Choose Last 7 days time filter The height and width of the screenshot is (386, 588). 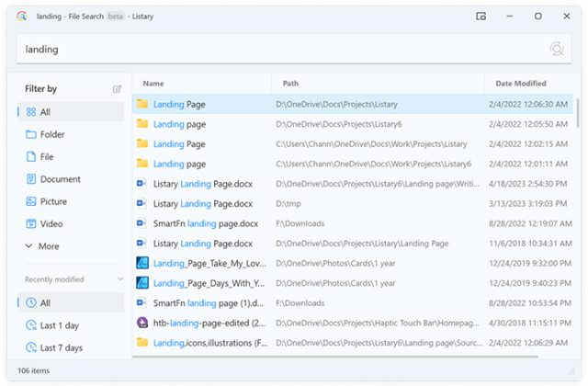61,347
